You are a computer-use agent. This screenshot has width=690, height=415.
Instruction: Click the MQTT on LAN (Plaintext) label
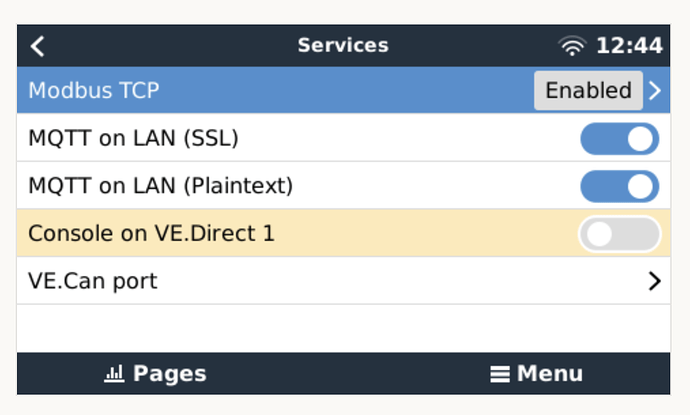[x=160, y=186]
